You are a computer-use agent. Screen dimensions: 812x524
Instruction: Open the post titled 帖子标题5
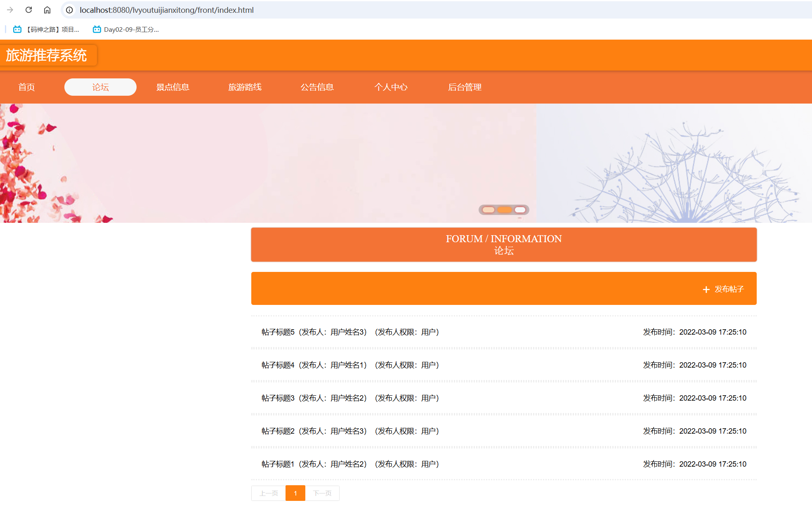[278, 332]
